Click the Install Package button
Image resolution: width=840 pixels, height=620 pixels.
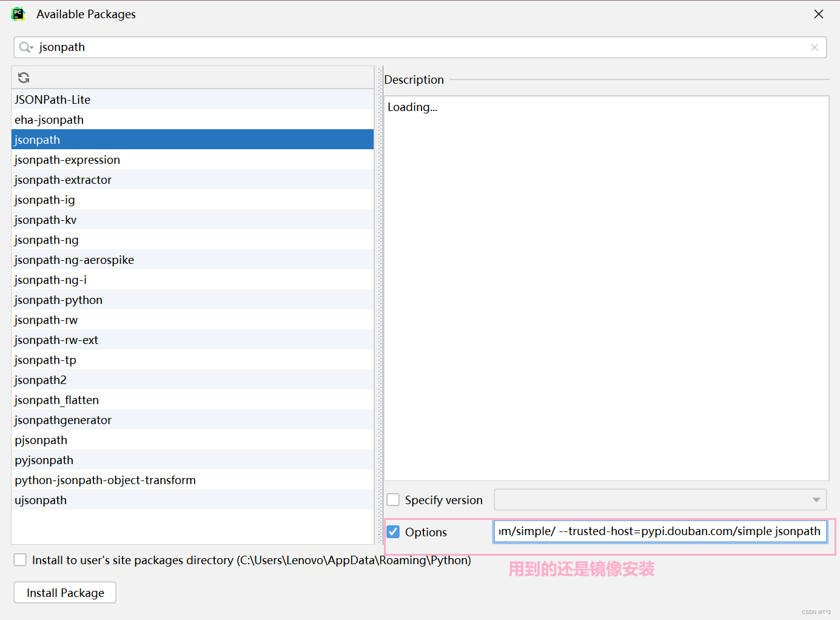65,593
